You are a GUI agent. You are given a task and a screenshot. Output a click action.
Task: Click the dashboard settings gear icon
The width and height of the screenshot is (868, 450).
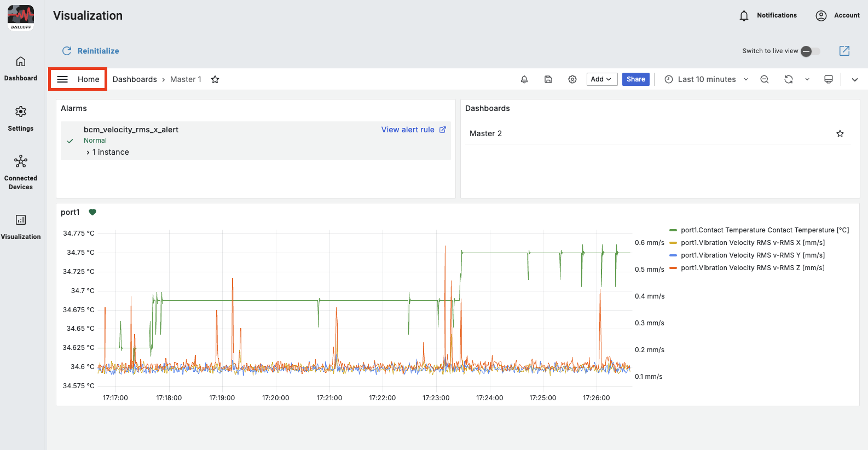pos(572,79)
